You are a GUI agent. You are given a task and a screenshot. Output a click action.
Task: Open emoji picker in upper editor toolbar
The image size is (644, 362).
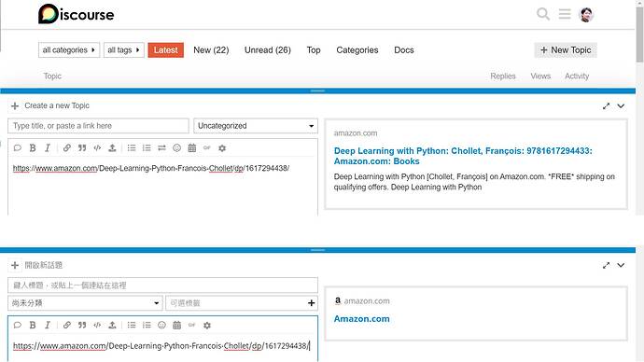pos(176,147)
